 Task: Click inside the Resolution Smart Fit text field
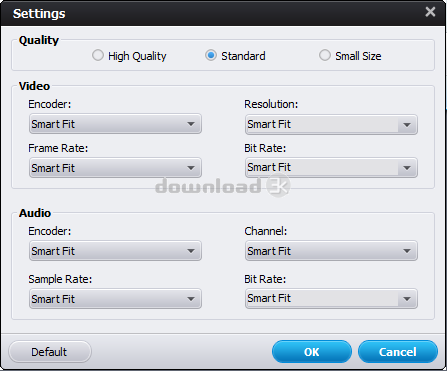click(x=322, y=124)
